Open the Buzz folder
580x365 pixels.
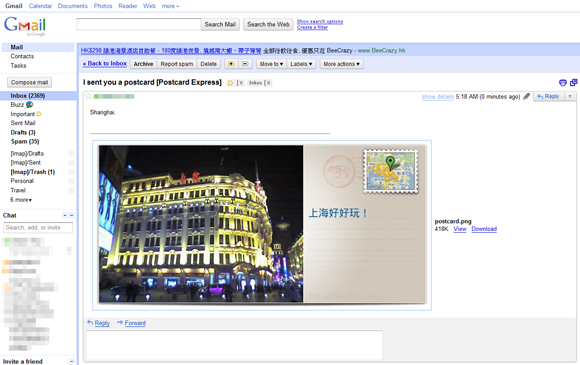pos(17,105)
